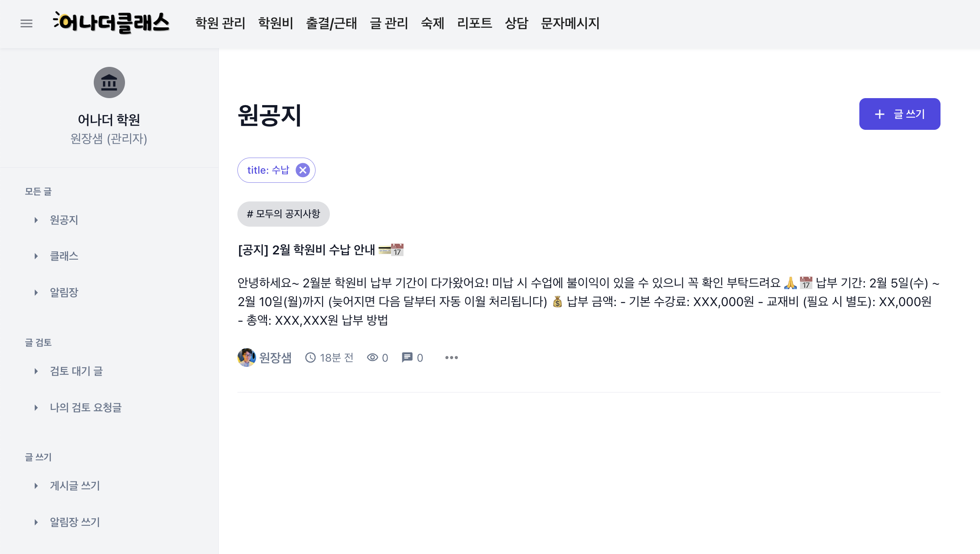Expand the 클래스 sidebar item
980x554 pixels.
(36, 256)
